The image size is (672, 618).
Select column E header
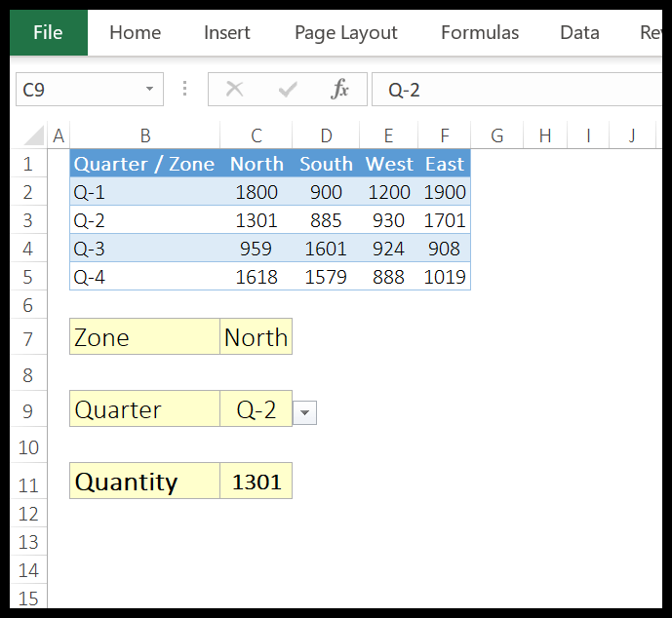[388, 135]
